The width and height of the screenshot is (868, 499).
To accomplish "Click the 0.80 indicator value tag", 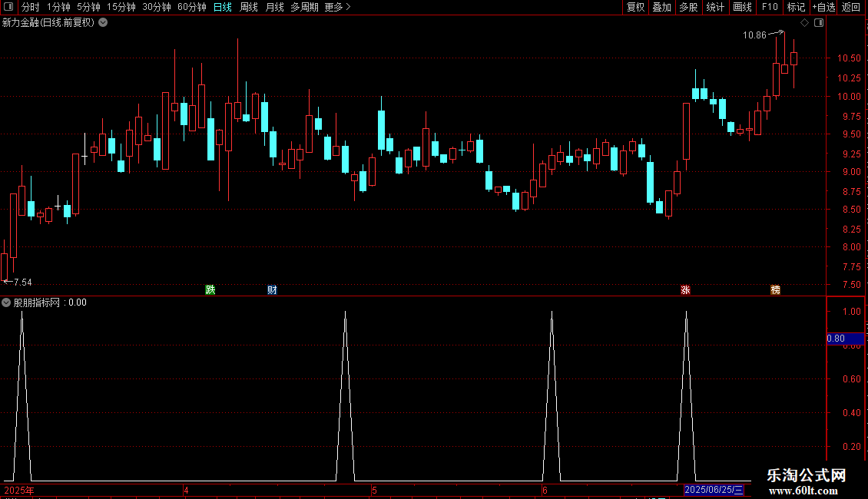I will [x=845, y=339].
